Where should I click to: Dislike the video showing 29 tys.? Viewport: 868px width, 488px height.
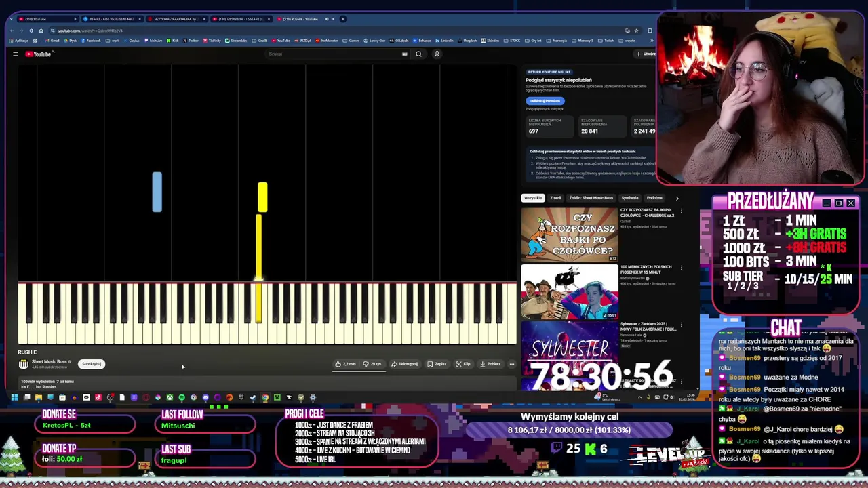[373, 364]
